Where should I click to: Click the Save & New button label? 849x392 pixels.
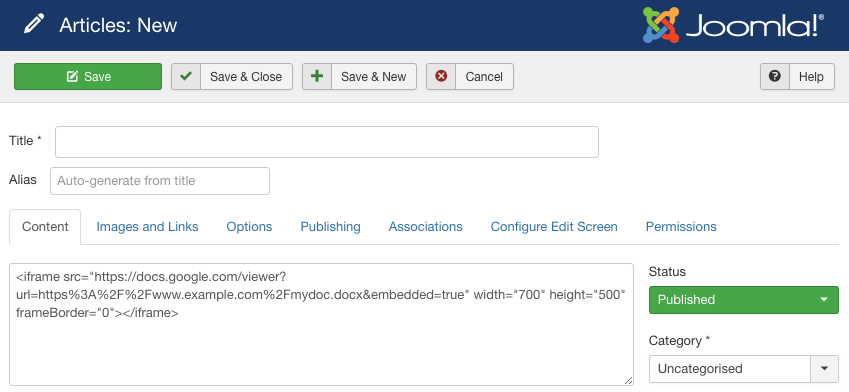[x=374, y=77]
